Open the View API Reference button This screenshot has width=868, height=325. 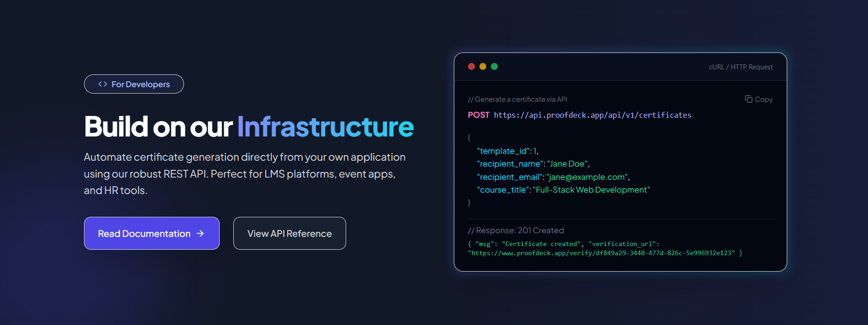[289, 233]
